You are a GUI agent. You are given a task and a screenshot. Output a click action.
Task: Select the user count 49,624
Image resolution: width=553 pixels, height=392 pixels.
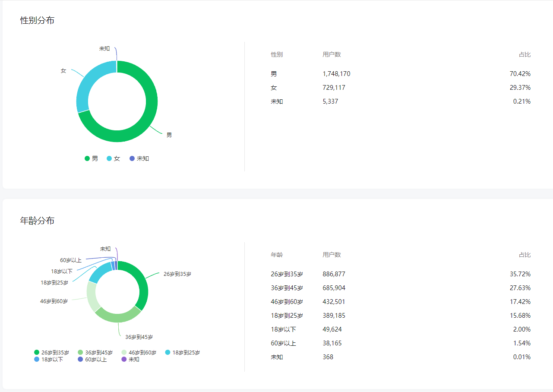332,329
